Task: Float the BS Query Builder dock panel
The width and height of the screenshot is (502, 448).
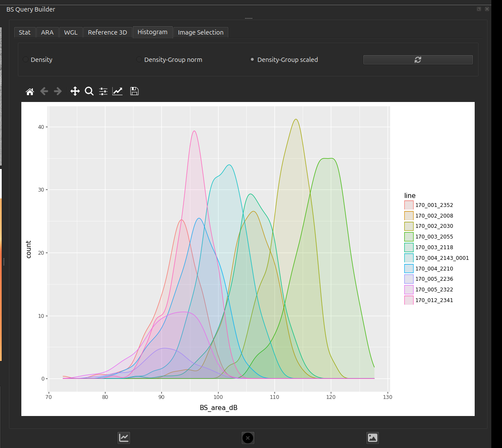Action: [x=479, y=9]
